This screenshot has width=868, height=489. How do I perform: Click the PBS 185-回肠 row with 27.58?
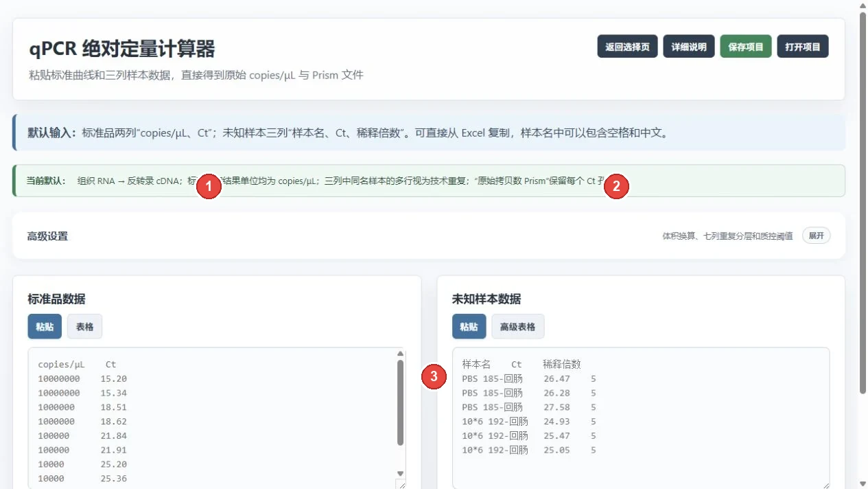click(529, 407)
